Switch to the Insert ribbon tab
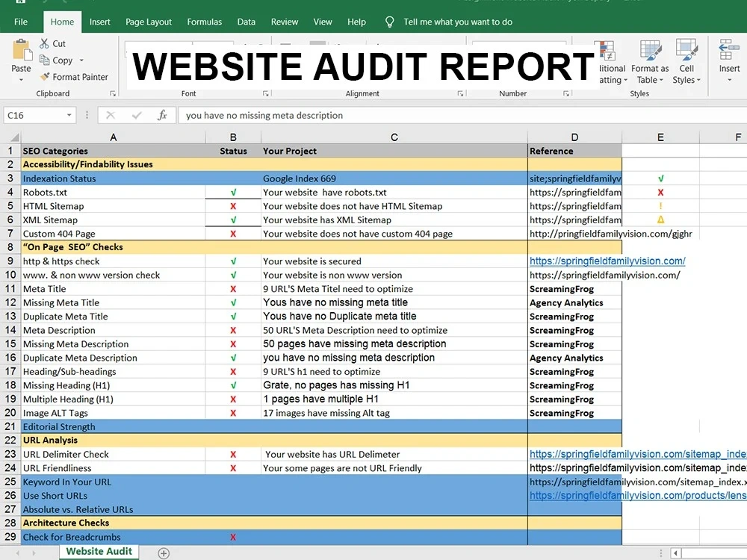Image resolution: width=747 pixels, height=560 pixels. pos(99,22)
